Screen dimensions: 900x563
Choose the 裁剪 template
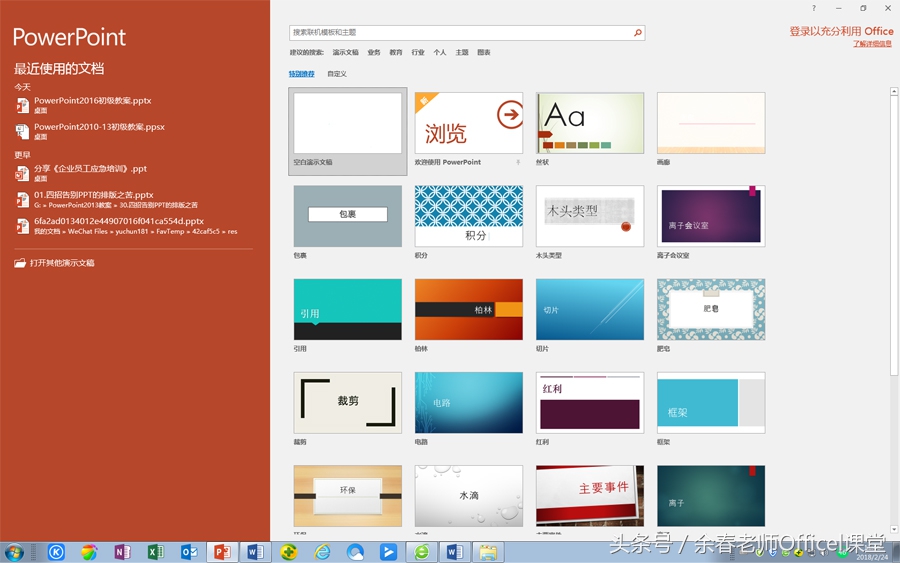pos(348,403)
